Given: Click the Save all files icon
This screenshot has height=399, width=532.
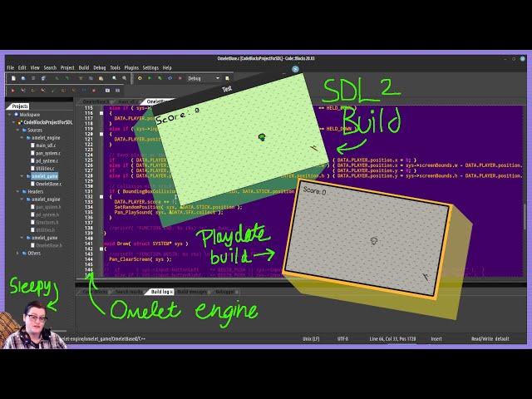Looking at the screenshot, I should point(43,78).
